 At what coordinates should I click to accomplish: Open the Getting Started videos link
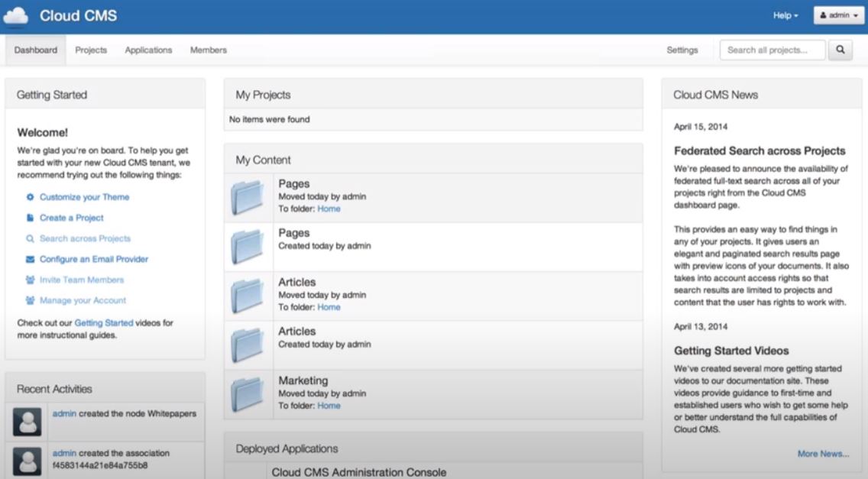(103, 323)
